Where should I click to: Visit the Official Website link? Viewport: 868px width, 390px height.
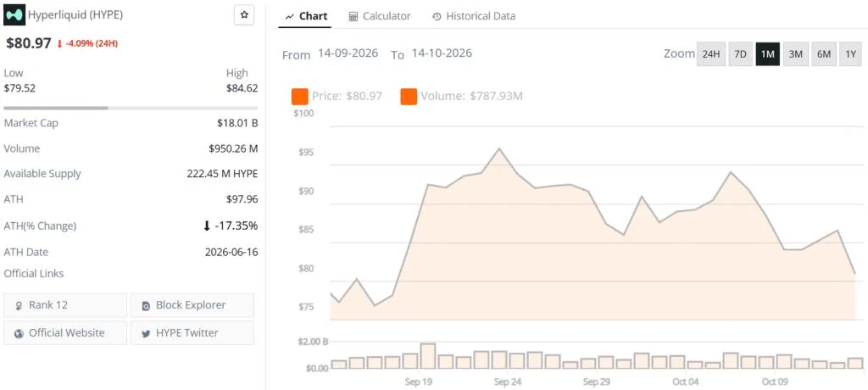pyautogui.click(x=65, y=332)
